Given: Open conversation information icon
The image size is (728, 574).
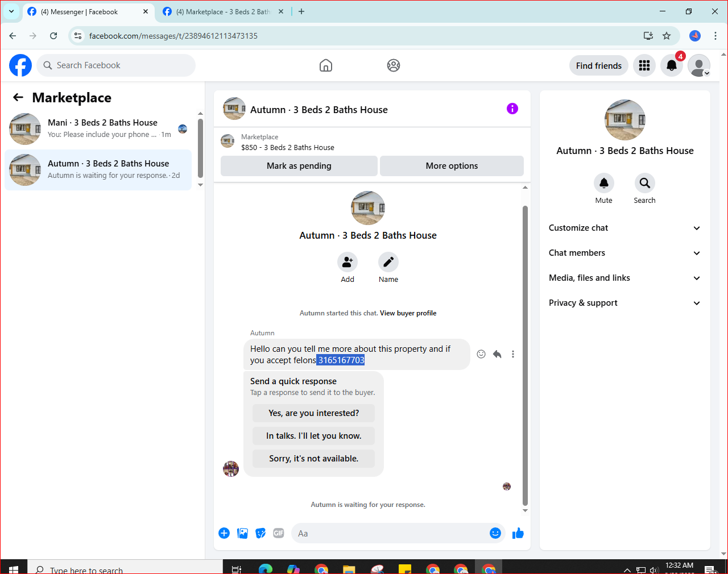Looking at the screenshot, I should 512,109.
